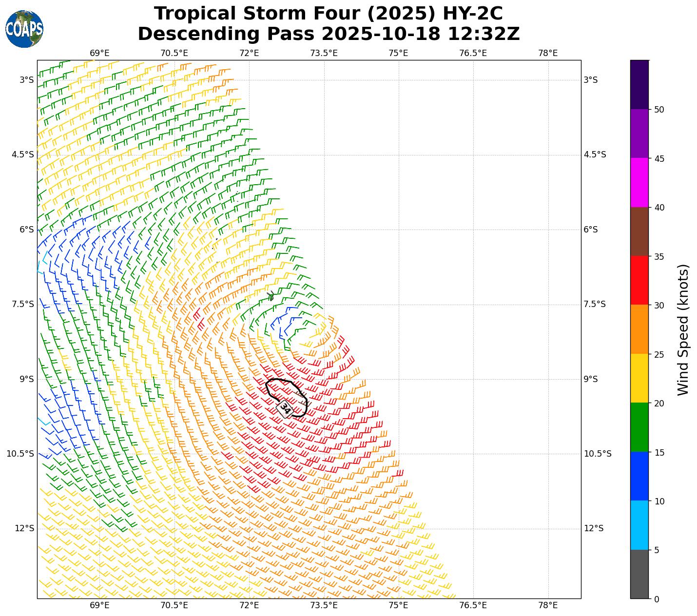Image resolution: width=697 pixels, height=616 pixels.
Task: Click the red 30–35 knot colorbar segment
Action: (639, 280)
